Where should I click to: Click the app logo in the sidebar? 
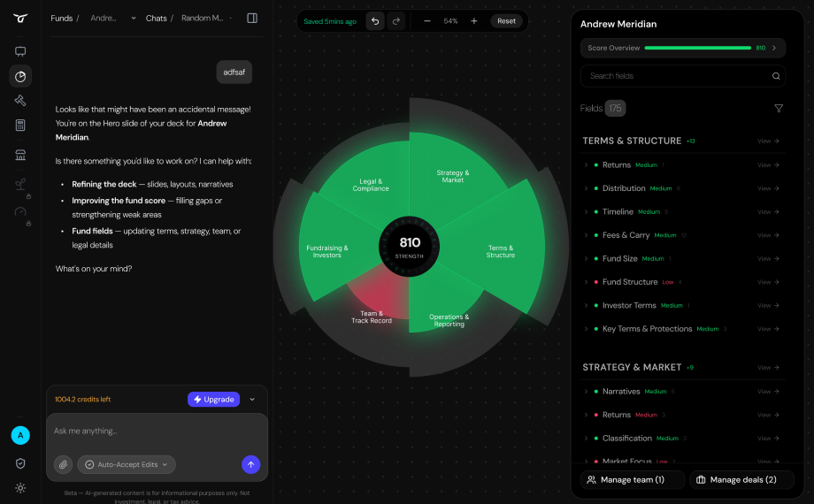[20, 19]
